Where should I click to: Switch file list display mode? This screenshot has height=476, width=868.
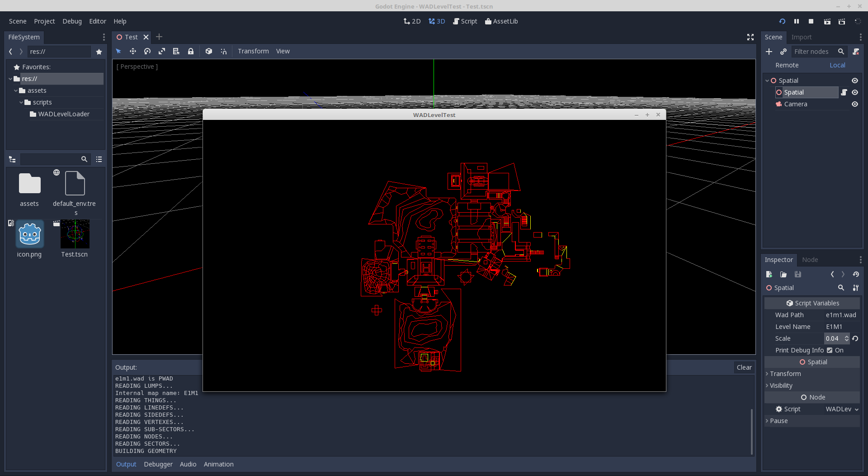click(x=99, y=159)
